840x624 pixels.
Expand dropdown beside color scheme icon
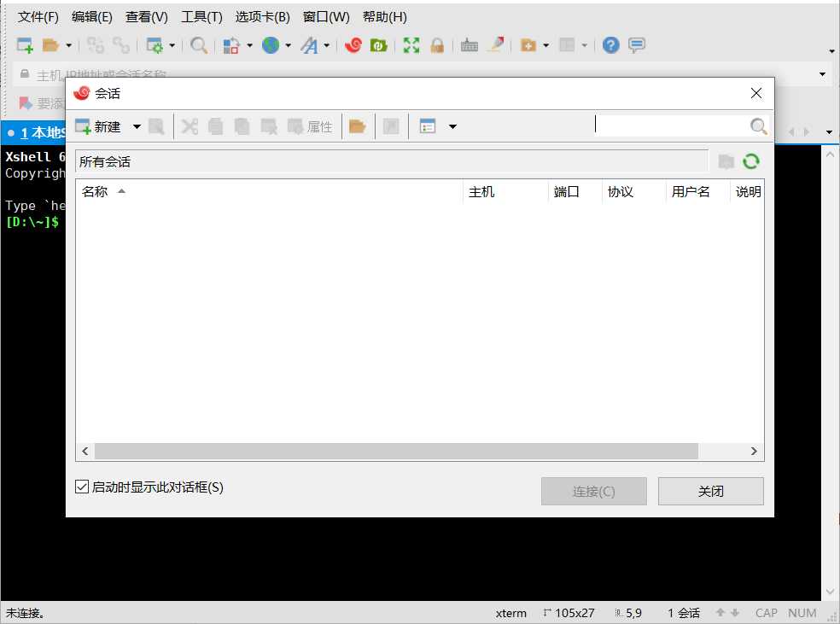click(x=249, y=45)
